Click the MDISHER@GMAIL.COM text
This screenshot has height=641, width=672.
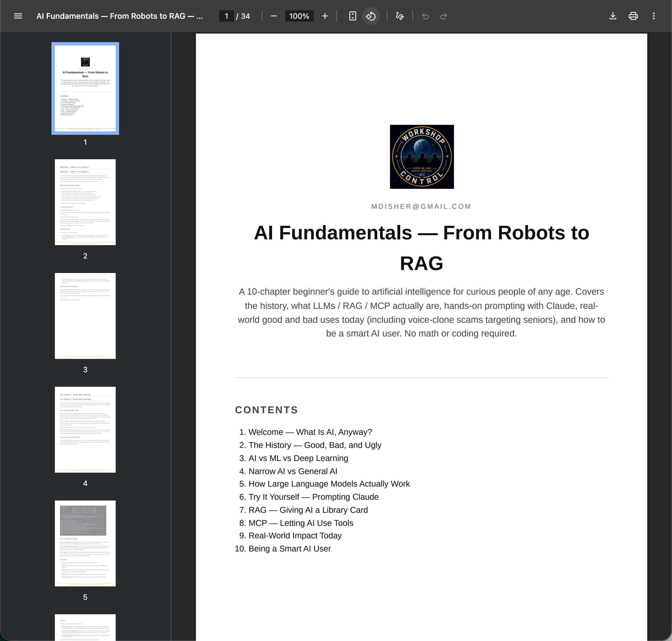421,206
